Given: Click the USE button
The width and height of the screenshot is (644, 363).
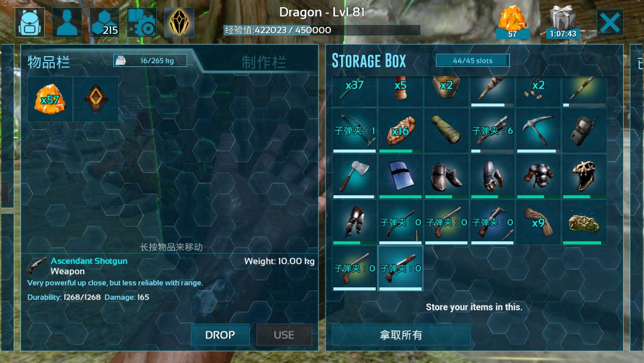Looking at the screenshot, I should [284, 335].
